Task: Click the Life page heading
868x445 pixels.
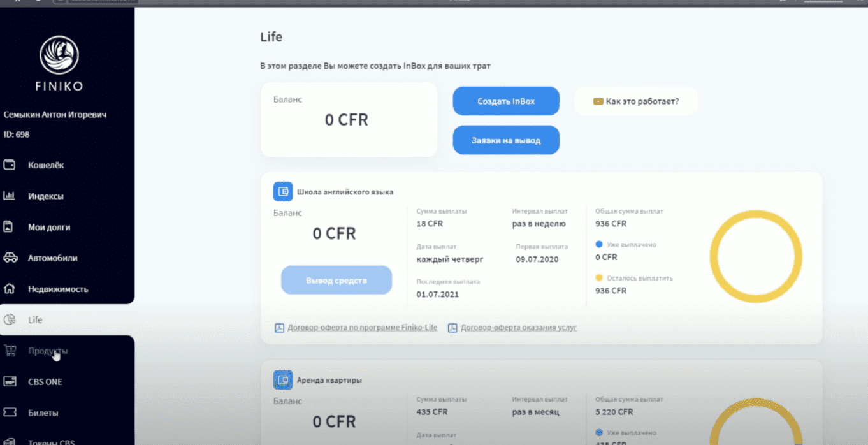Action: pos(271,37)
